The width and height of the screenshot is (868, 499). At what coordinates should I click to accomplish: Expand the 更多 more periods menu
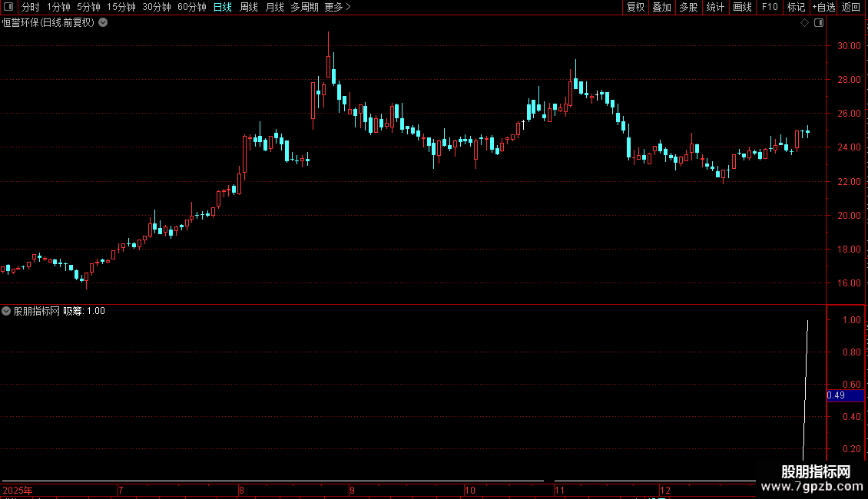[338, 7]
